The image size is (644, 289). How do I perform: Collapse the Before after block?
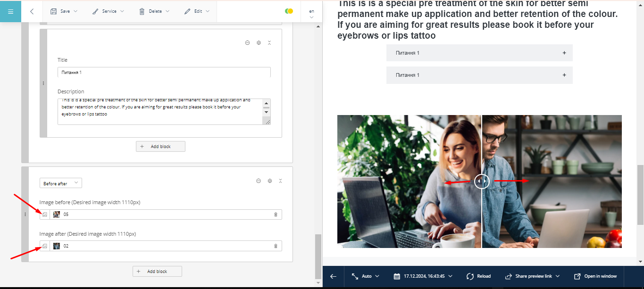point(281,181)
